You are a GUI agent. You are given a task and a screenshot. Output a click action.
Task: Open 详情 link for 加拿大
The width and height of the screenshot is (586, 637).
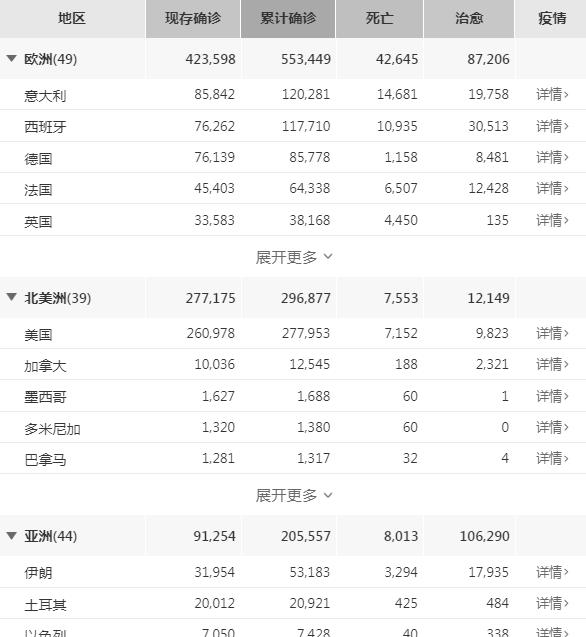(552, 364)
